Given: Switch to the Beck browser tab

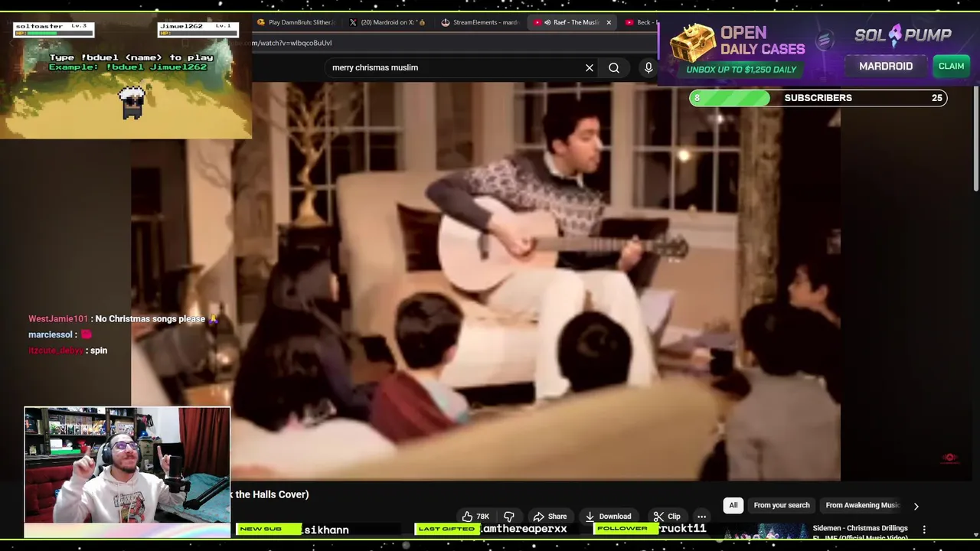Looking at the screenshot, I should pos(639,22).
